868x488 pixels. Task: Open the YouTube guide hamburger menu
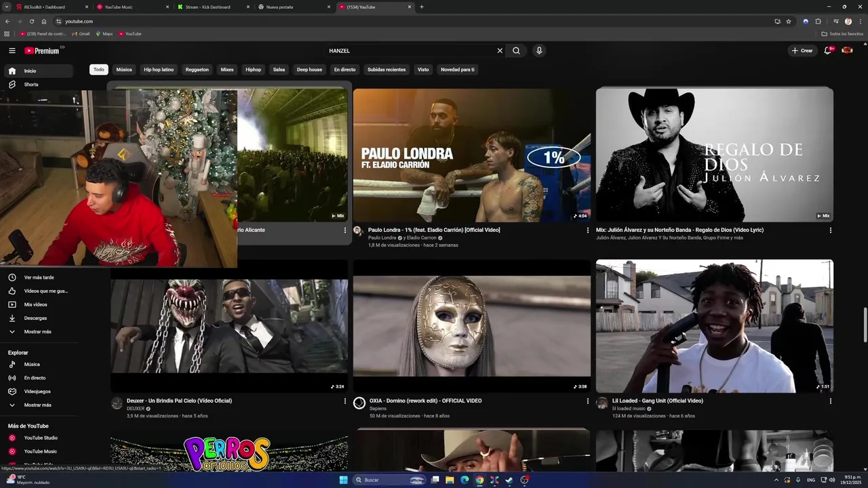[x=12, y=51]
